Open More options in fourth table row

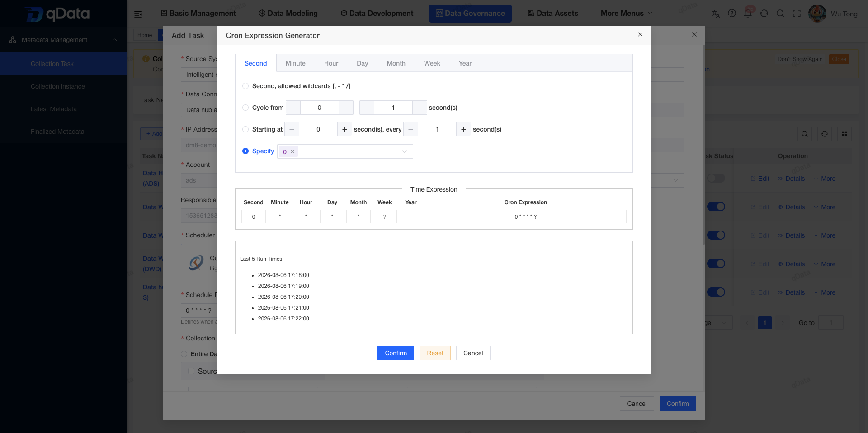click(x=825, y=264)
